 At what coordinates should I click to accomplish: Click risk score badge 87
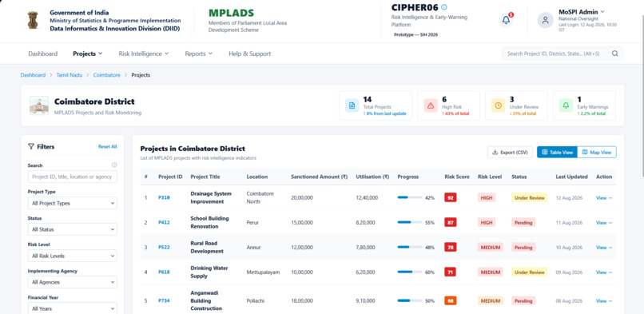coord(450,222)
